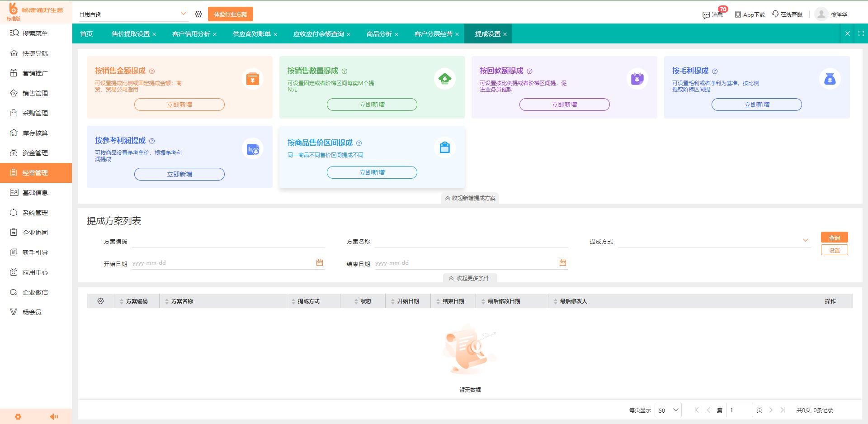Open the 系统管理 sidebar icon

click(x=14, y=212)
